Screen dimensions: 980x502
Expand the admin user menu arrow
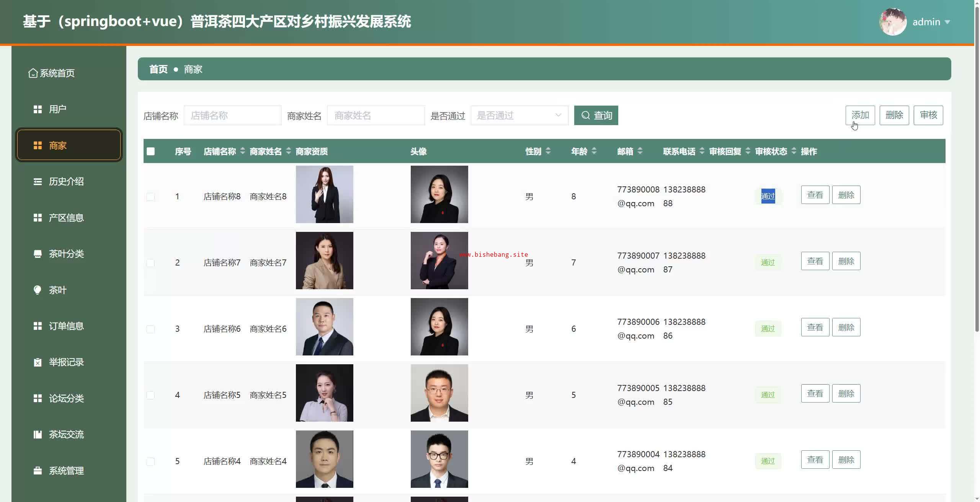tap(947, 22)
